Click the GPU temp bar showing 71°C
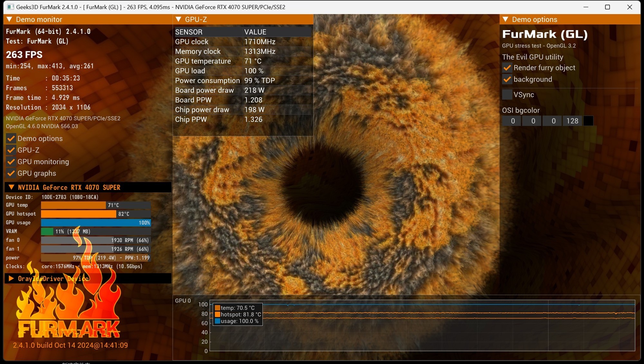 96,205
